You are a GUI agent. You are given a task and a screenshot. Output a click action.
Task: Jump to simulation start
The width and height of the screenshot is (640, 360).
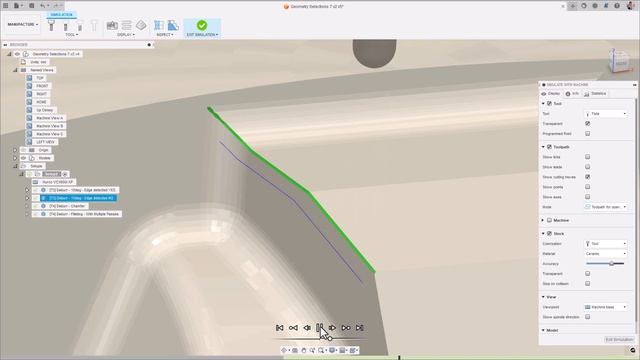pos(280,328)
